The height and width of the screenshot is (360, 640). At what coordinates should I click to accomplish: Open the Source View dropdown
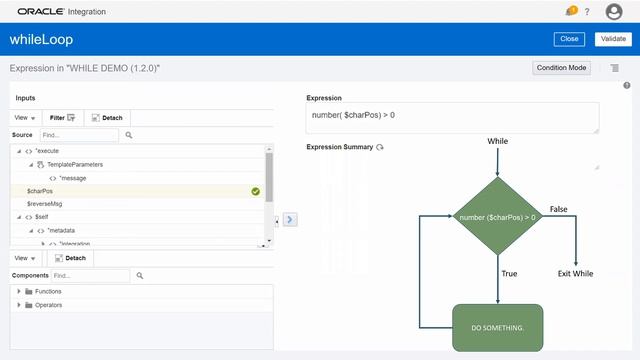click(x=24, y=118)
